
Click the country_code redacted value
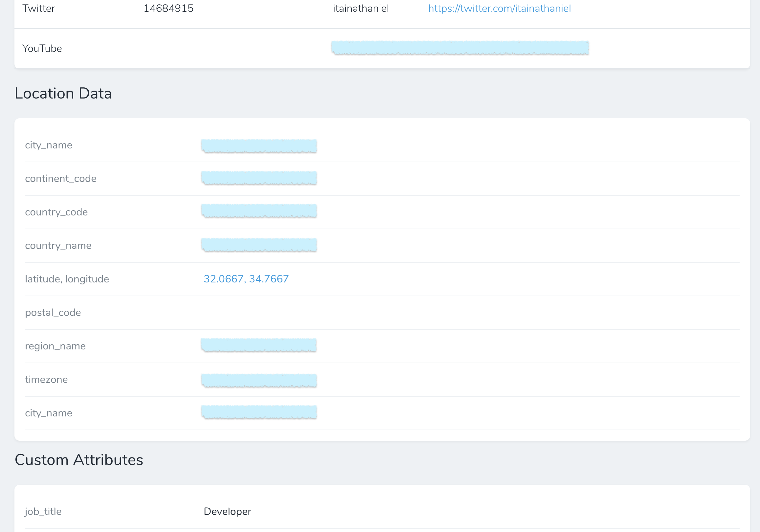click(258, 211)
